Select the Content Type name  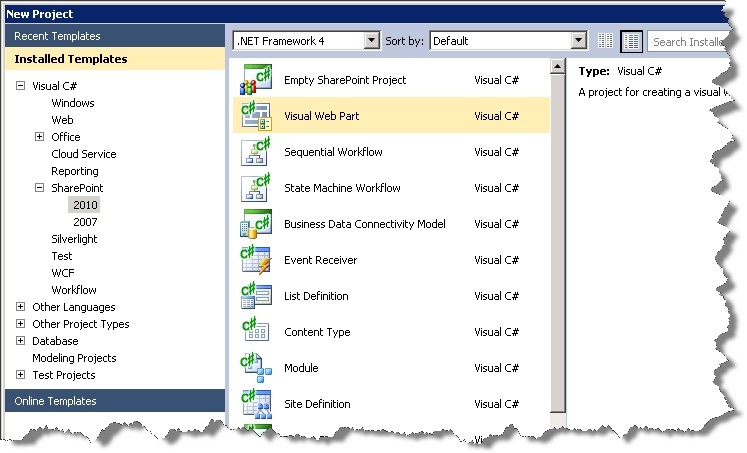coord(317,332)
